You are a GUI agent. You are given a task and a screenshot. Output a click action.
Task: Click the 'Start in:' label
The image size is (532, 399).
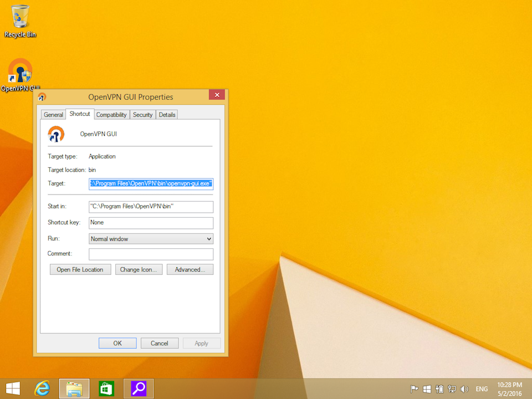tap(57, 206)
